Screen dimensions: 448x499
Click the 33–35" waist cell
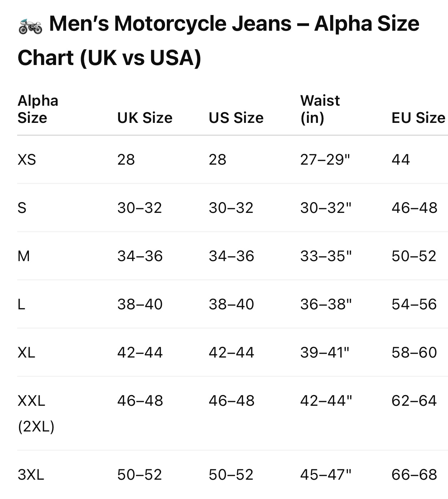coord(326,256)
